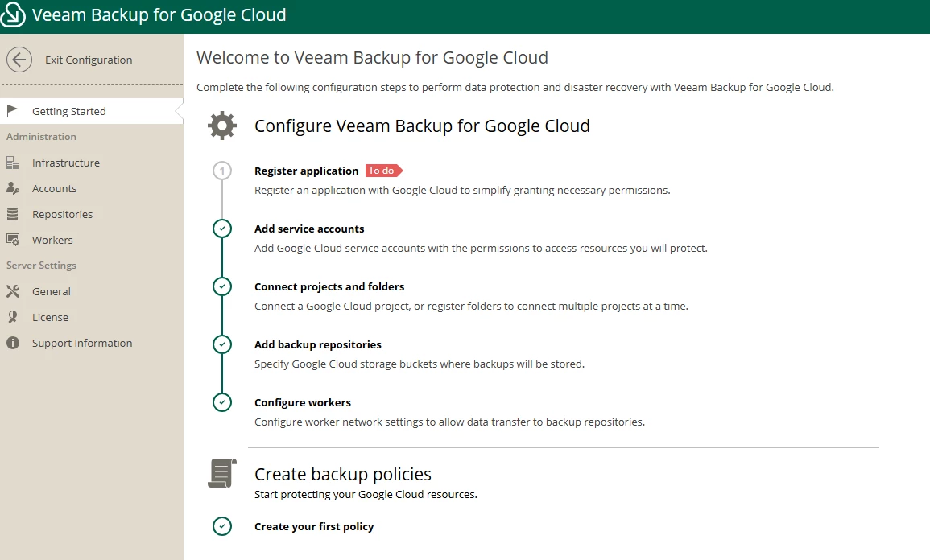Click the Exit Configuration label
This screenshot has height=560, width=930.
click(x=89, y=60)
